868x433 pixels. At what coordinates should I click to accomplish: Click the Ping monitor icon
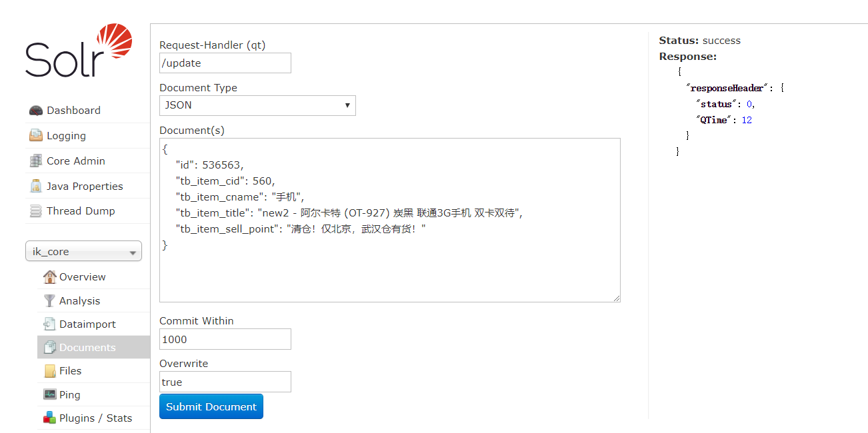point(50,394)
